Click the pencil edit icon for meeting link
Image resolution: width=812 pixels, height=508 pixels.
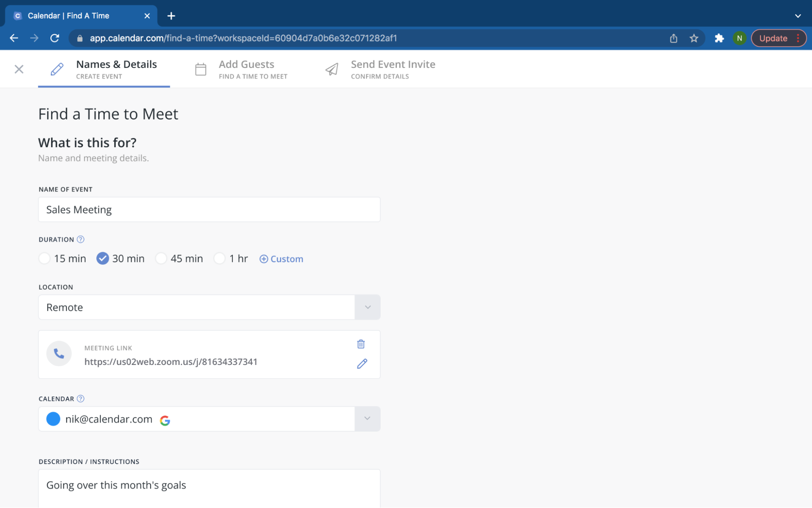pyautogui.click(x=362, y=363)
